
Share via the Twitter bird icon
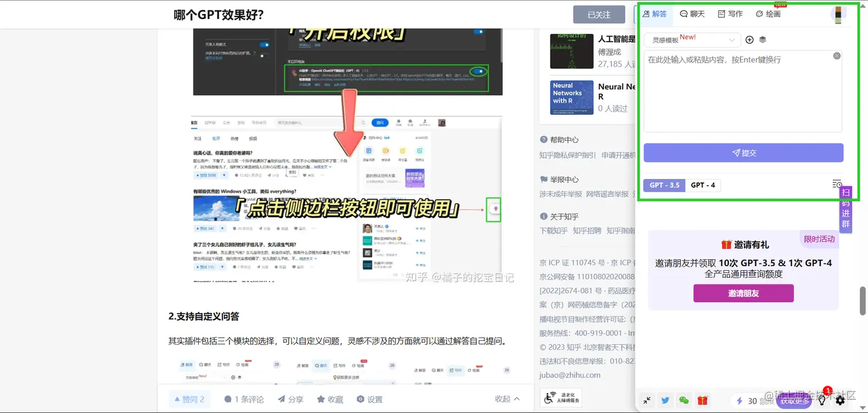tap(665, 400)
